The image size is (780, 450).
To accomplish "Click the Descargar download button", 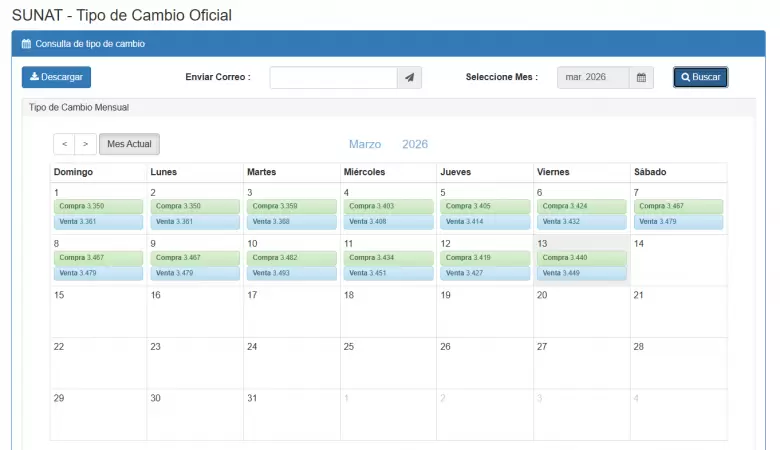I will click(56, 77).
